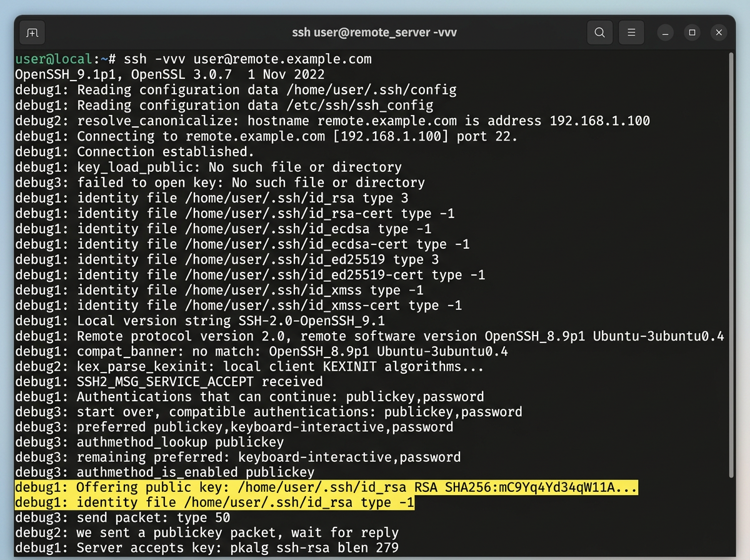
Task: Click the line reading /home/user/.ssh/config
Action: click(236, 90)
